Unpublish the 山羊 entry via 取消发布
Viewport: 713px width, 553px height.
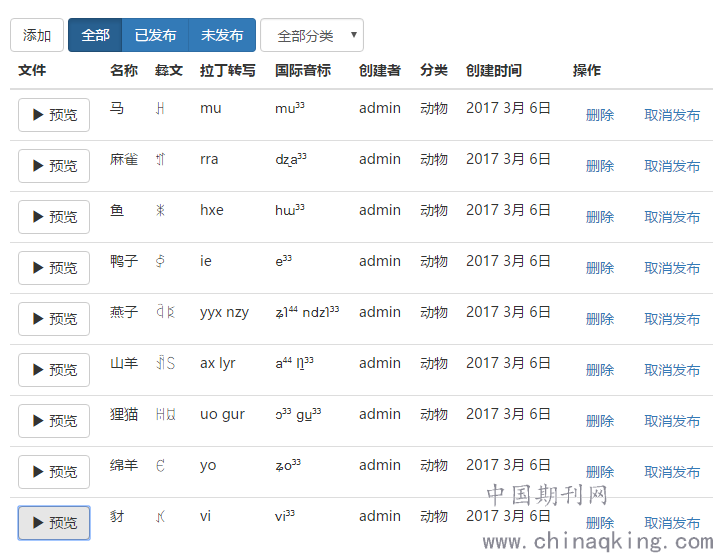pyautogui.click(x=672, y=370)
